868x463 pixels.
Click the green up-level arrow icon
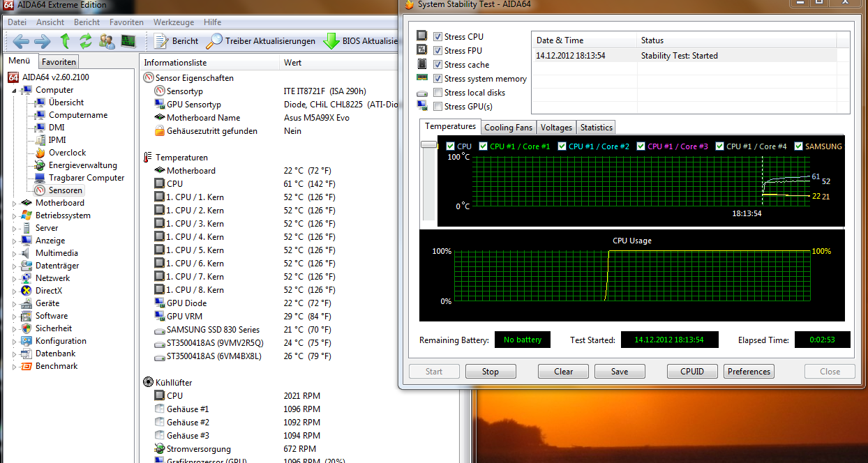click(65, 41)
